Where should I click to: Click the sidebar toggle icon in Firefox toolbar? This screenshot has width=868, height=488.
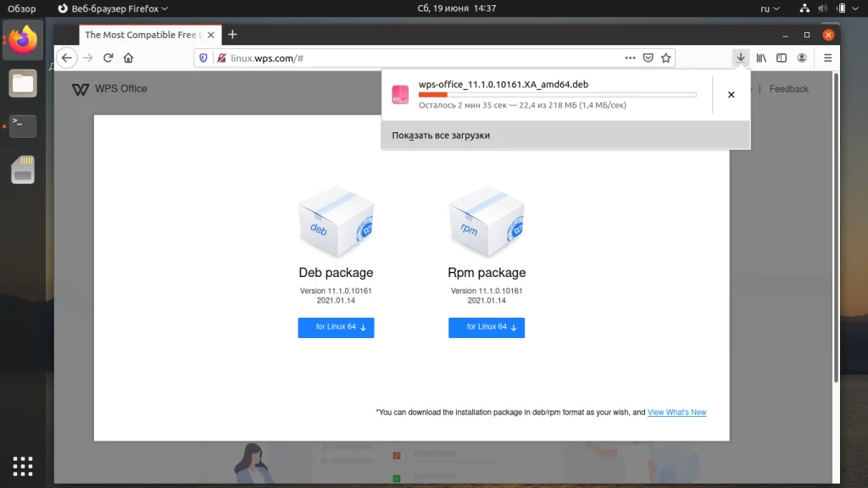click(781, 57)
